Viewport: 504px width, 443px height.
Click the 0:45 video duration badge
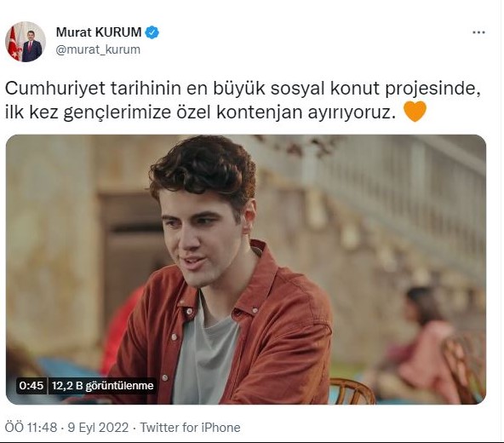pyautogui.click(x=31, y=385)
